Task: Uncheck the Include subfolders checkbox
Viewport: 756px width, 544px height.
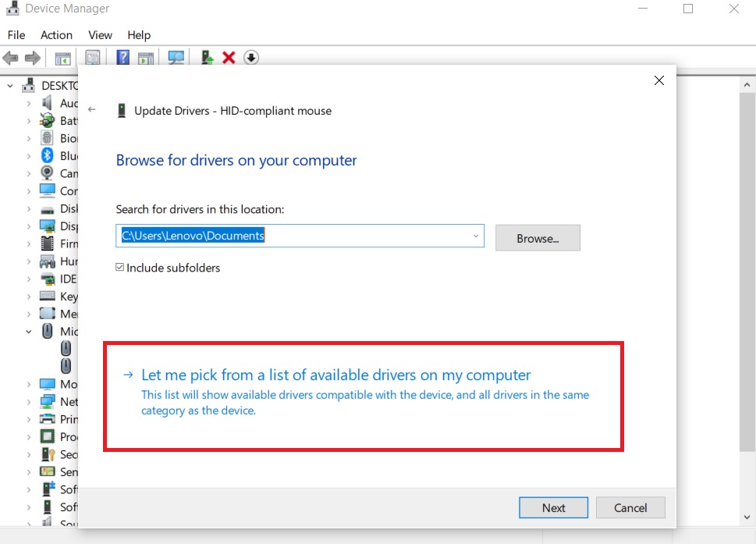Action: (x=120, y=268)
